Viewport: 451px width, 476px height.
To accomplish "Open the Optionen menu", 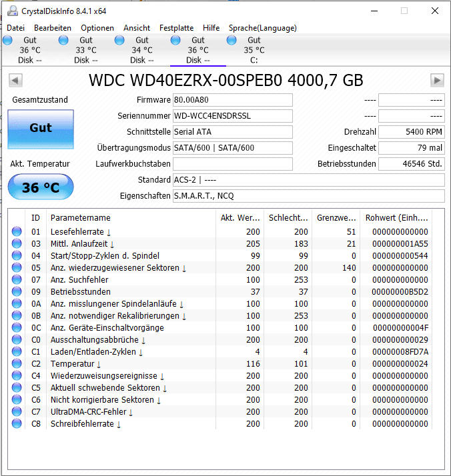I will click(x=97, y=28).
